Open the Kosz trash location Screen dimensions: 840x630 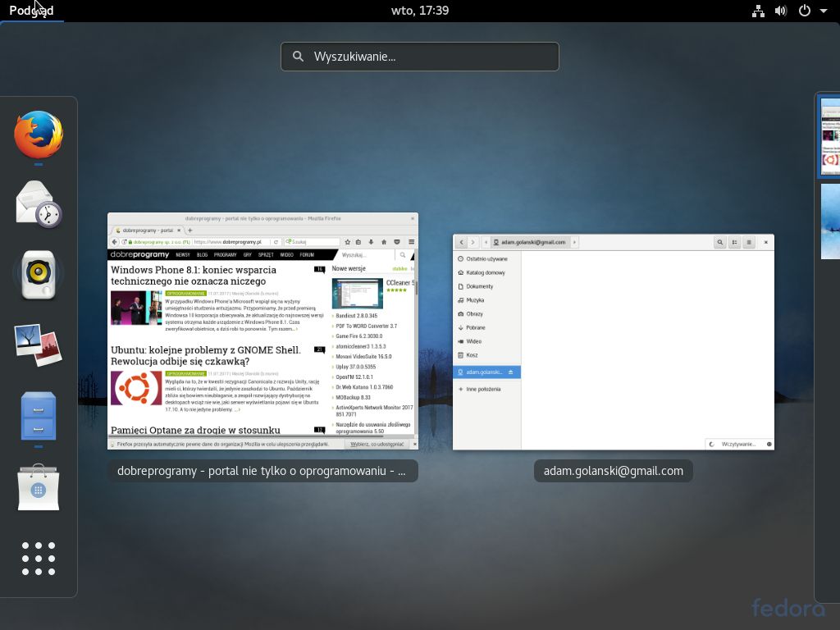point(472,355)
